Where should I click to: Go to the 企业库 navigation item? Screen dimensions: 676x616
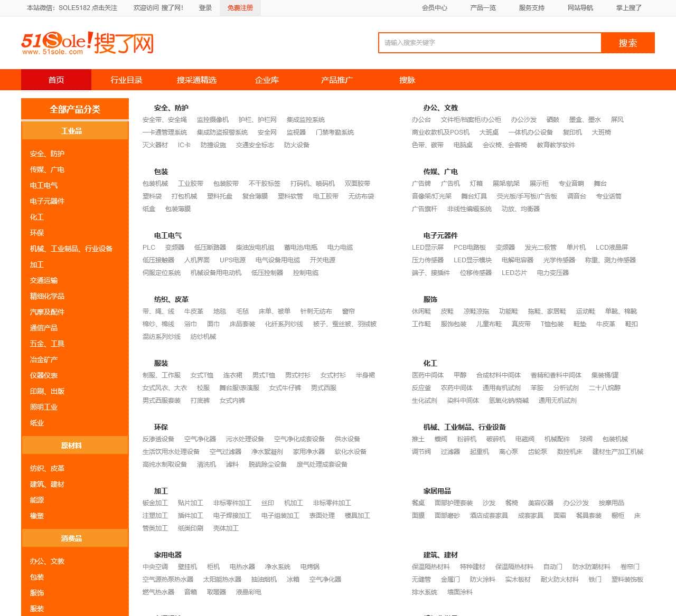tap(267, 80)
